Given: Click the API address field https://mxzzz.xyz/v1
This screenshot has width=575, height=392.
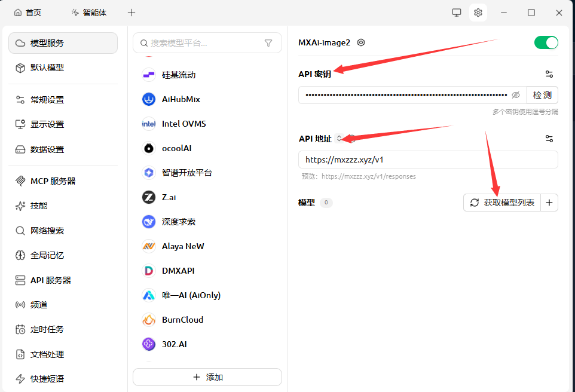Looking at the screenshot, I should tap(428, 160).
